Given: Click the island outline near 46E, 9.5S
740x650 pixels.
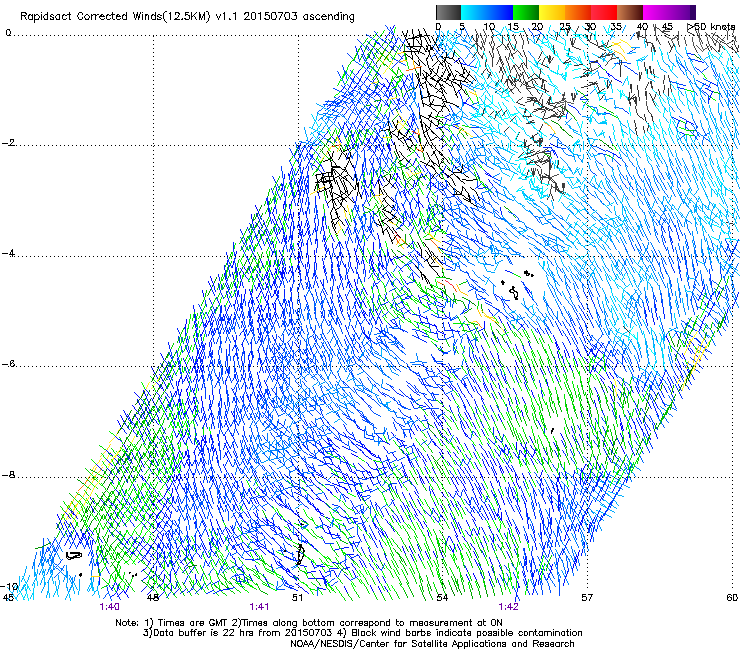Looking at the screenshot, I should pyautogui.click(x=74, y=556).
